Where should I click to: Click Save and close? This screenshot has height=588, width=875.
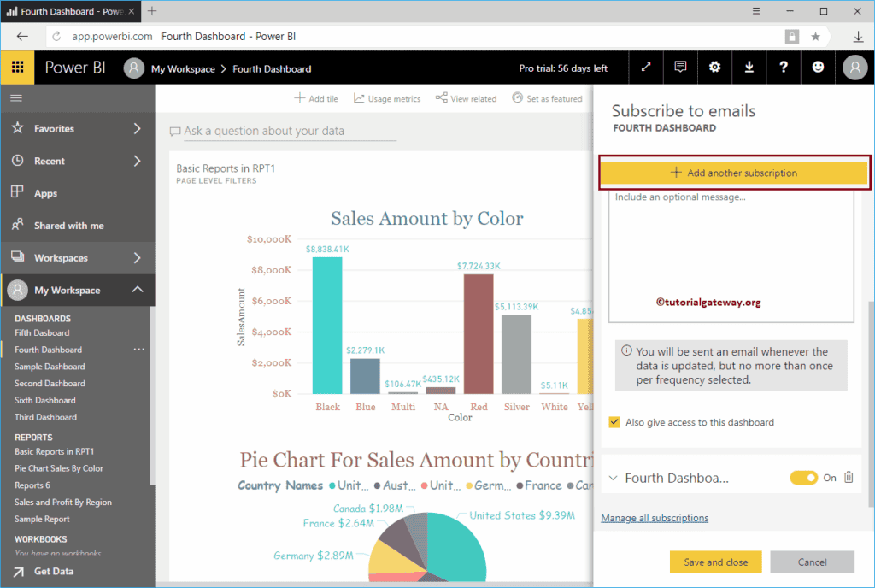point(715,562)
